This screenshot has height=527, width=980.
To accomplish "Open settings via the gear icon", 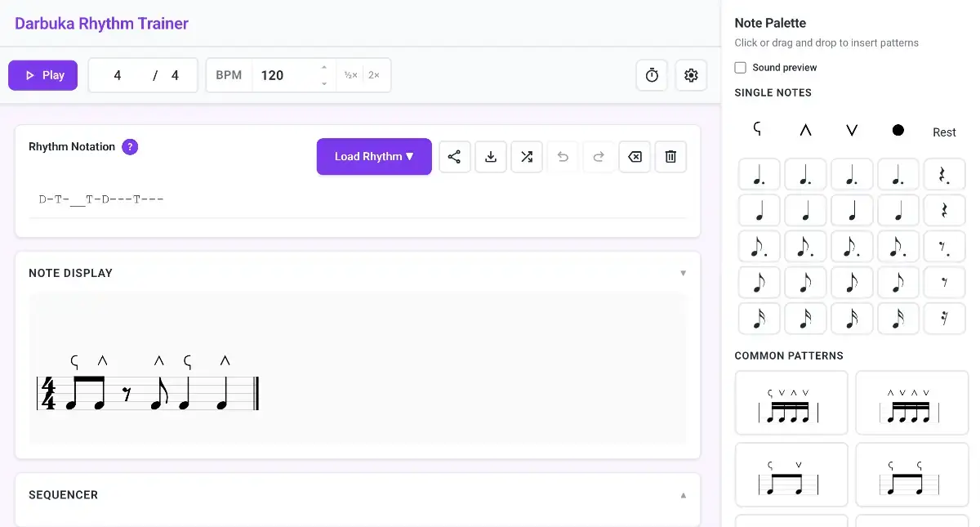I will pos(691,75).
